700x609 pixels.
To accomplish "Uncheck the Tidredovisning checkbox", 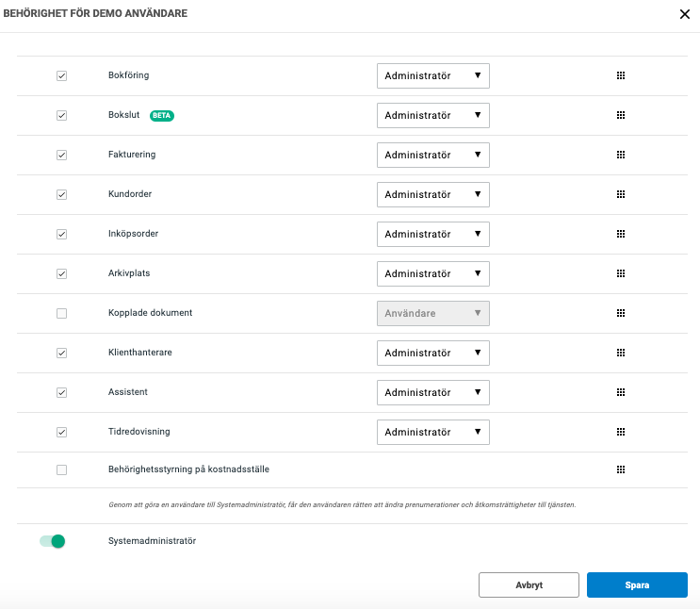I will click(x=61, y=432).
